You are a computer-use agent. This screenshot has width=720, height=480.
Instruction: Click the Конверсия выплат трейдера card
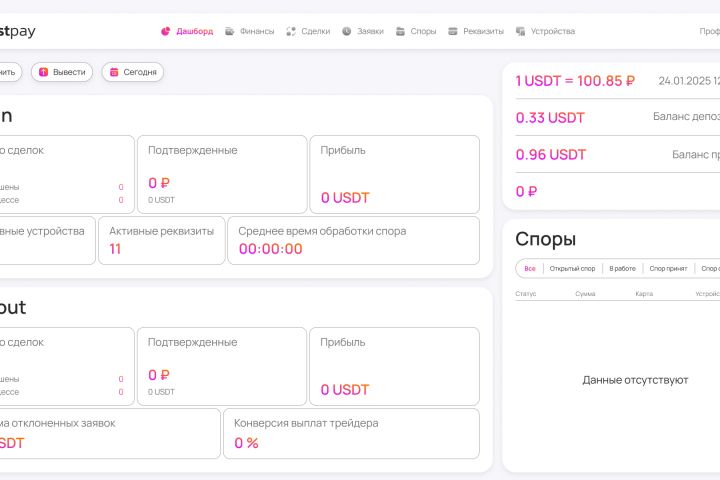(x=351, y=434)
